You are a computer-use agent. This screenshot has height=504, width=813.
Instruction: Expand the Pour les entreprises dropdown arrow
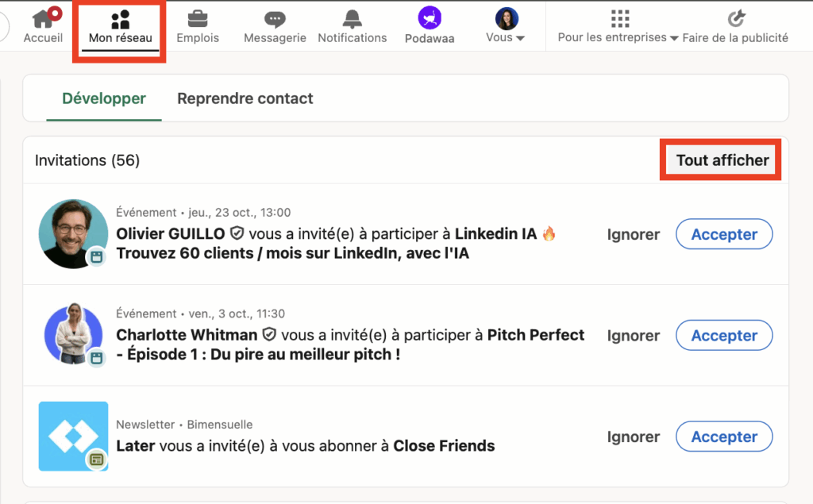point(674,38)
